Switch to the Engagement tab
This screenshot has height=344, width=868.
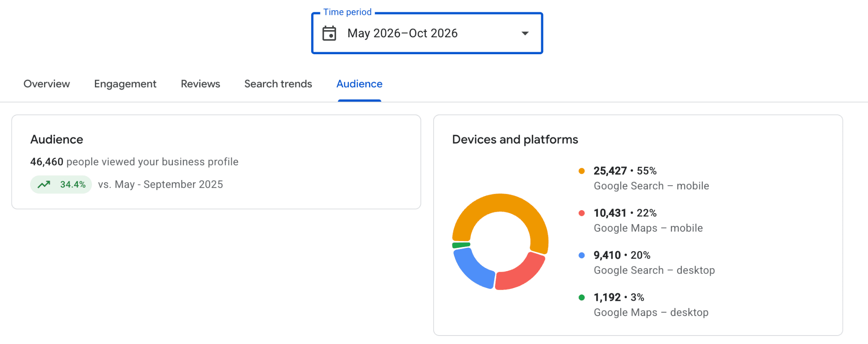[x=125, y=84]
